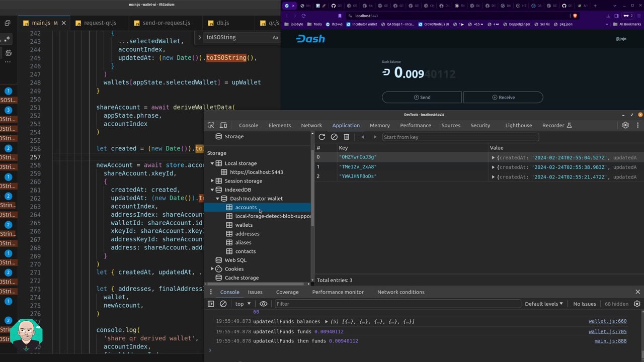Open DevTools three-dot customize menu
The height and width of the screenshot is (362, 644).
coord(637,125)
